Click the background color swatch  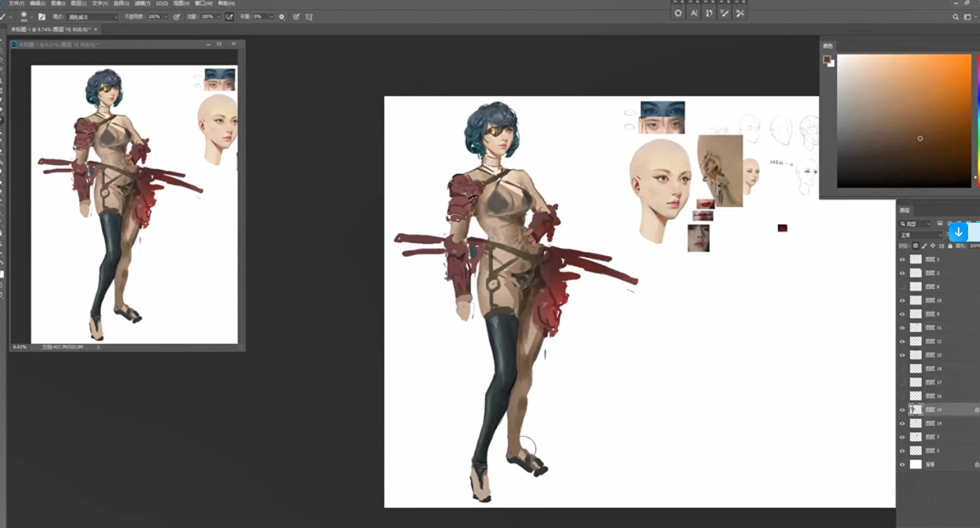point(831,64)
